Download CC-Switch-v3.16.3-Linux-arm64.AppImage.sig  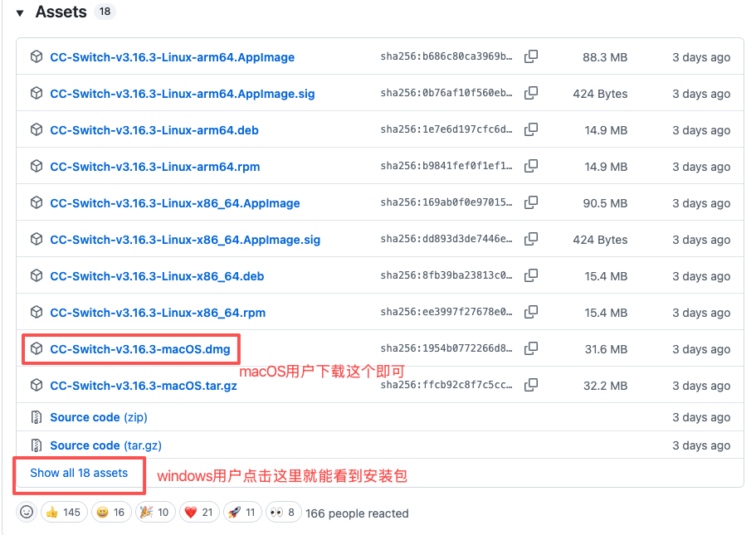pos(183,94)
